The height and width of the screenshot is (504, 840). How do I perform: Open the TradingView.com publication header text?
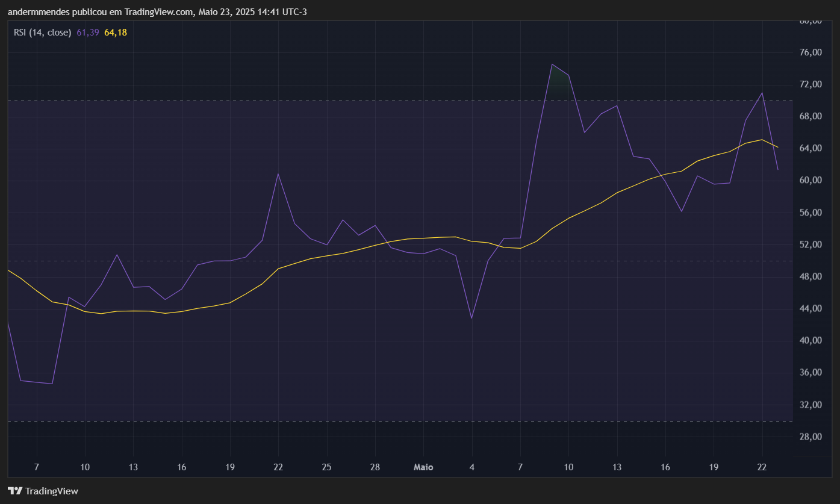pyautogui.click(x=157, y=12)
